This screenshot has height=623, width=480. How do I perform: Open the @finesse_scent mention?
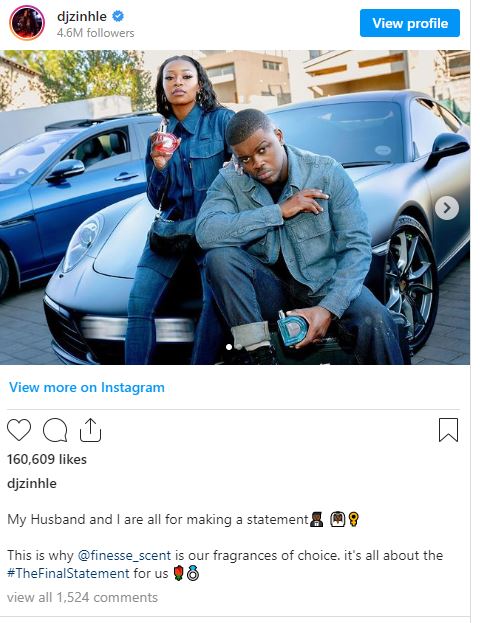[x=124, y=555]
